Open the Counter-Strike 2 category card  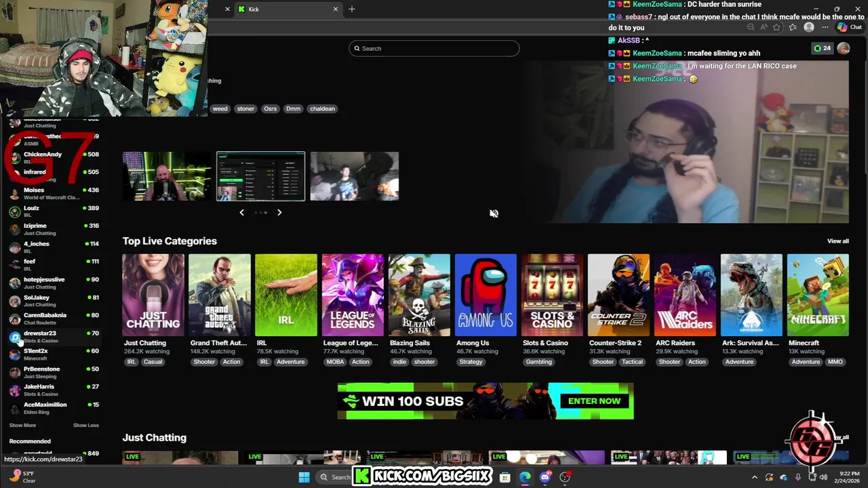click(618, 295)
